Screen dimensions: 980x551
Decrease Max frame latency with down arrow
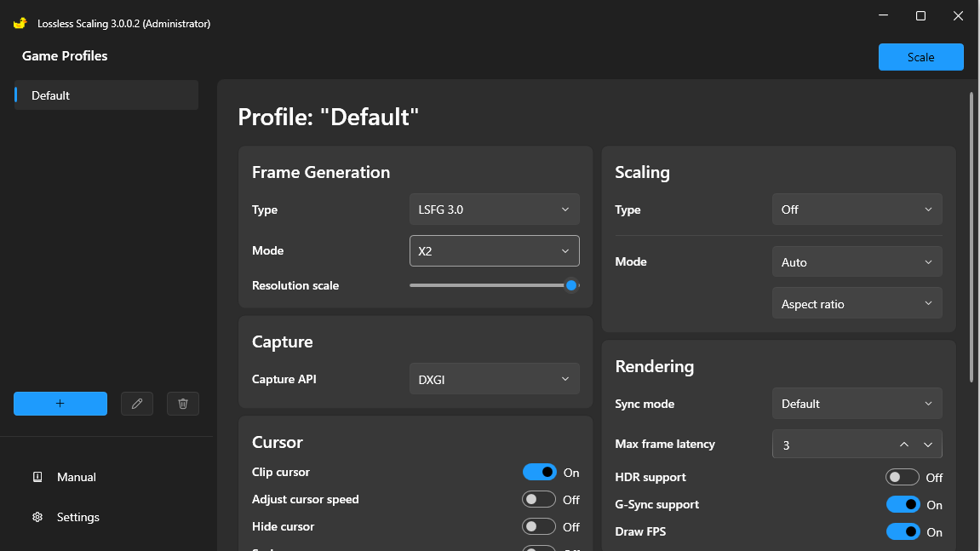pos(928,445)
